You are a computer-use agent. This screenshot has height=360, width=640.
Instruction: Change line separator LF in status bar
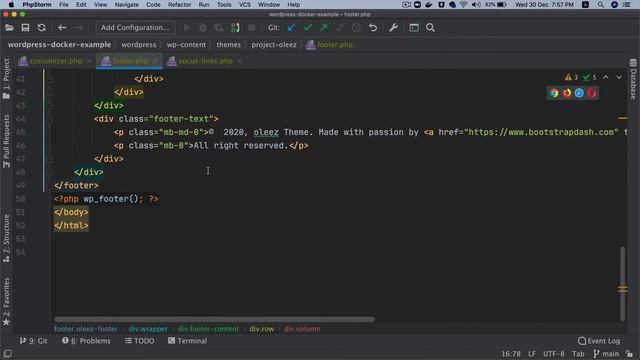coord(532,354)
